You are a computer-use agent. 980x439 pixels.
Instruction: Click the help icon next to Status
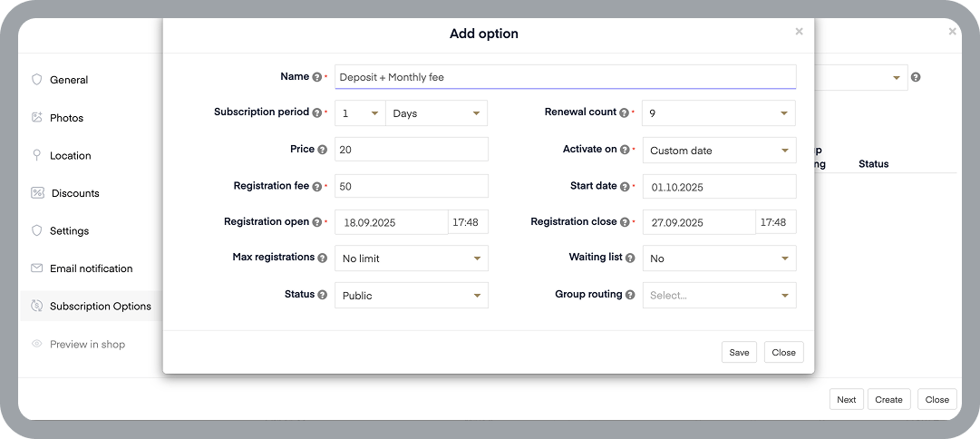coord(323,295)
